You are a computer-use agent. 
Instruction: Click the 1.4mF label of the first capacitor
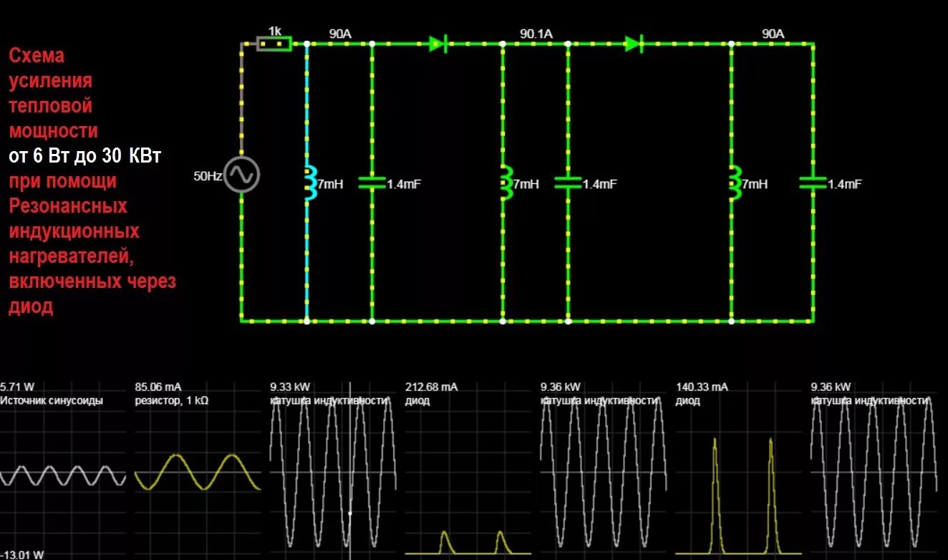pos(404,184)
